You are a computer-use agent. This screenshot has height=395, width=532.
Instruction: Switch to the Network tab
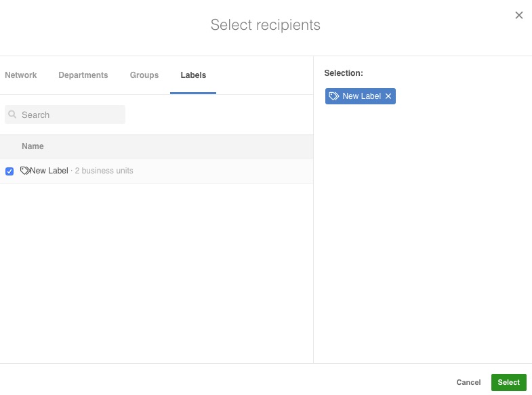click(21, 75)
